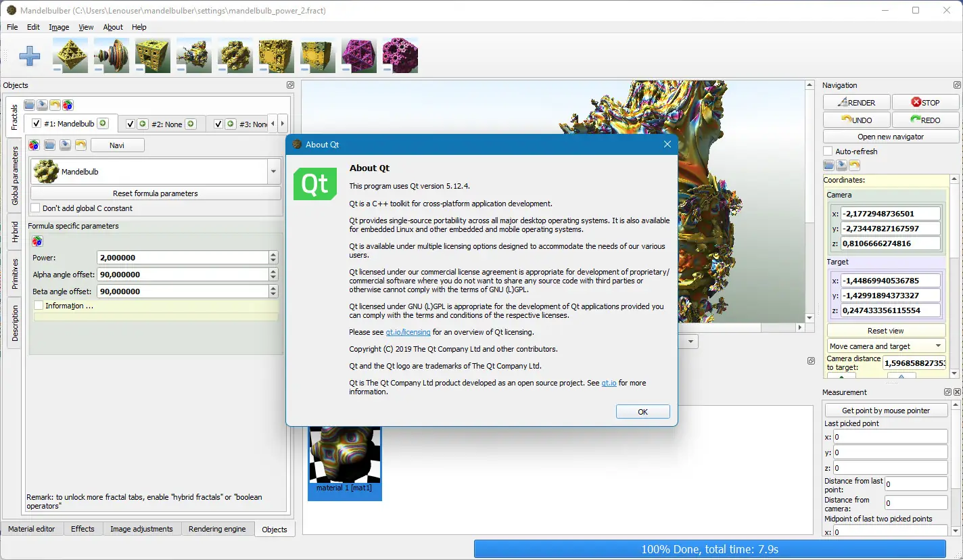Screen dimensions: 963x560
Task: Load the magenta icosahedron fractal preset
Action: coord(359,55)
